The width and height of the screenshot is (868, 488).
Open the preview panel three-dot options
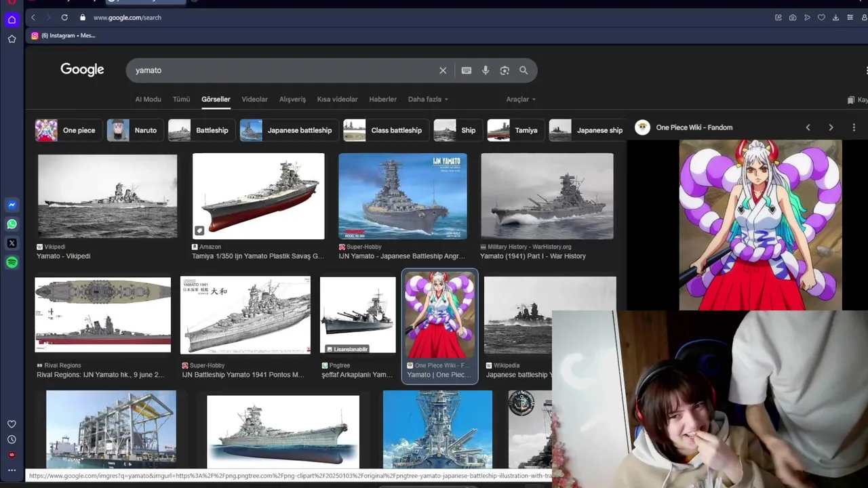coord(854,127)
